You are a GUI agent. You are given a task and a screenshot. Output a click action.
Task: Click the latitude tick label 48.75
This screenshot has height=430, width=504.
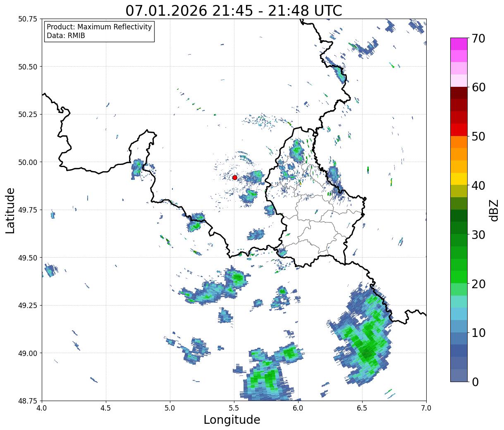(28, 401)
